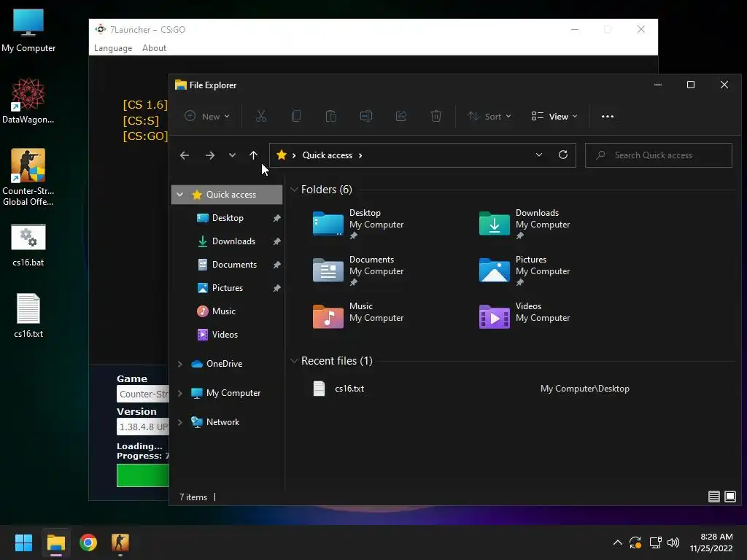Go back with the left arrow
Image resolution: width=747 pixels, height=560 pixels.
tap(185, 155)
